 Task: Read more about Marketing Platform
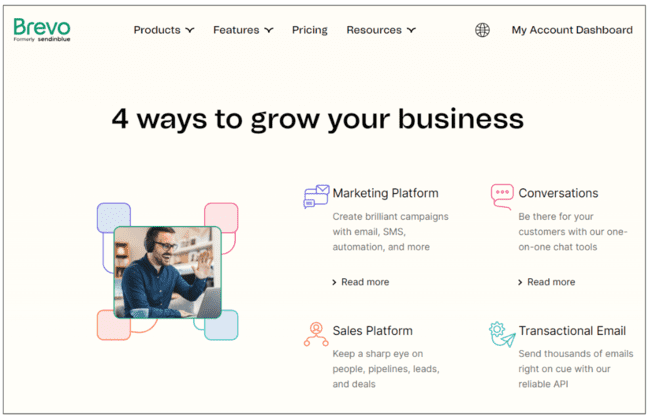365,282
